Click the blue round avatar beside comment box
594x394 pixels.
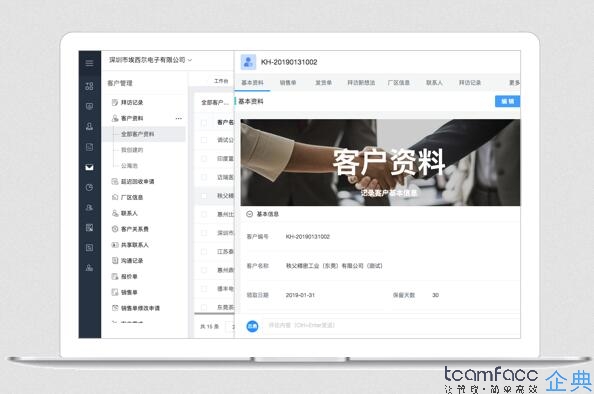pyautogui.click(x=252, y=326)
